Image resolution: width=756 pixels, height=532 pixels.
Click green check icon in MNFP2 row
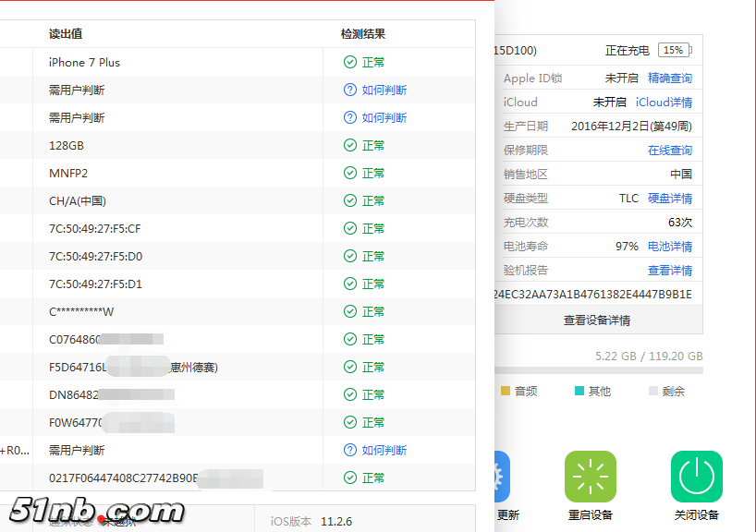(349, 173)
